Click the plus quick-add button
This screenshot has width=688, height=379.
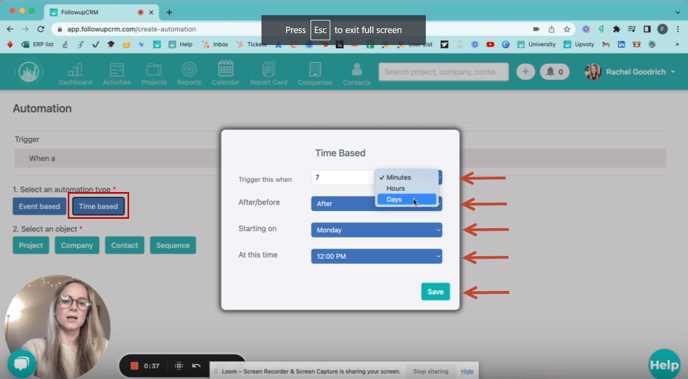pos(525,72)
